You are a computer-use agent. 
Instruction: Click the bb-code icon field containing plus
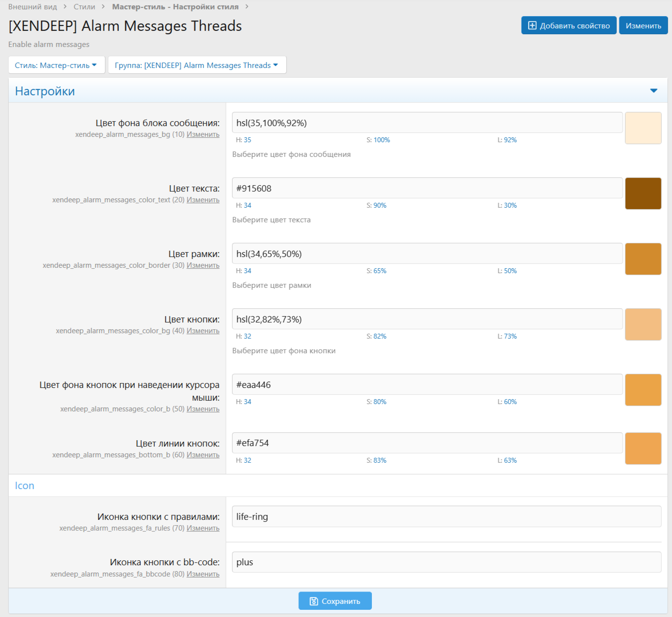(x=446, y=562)
